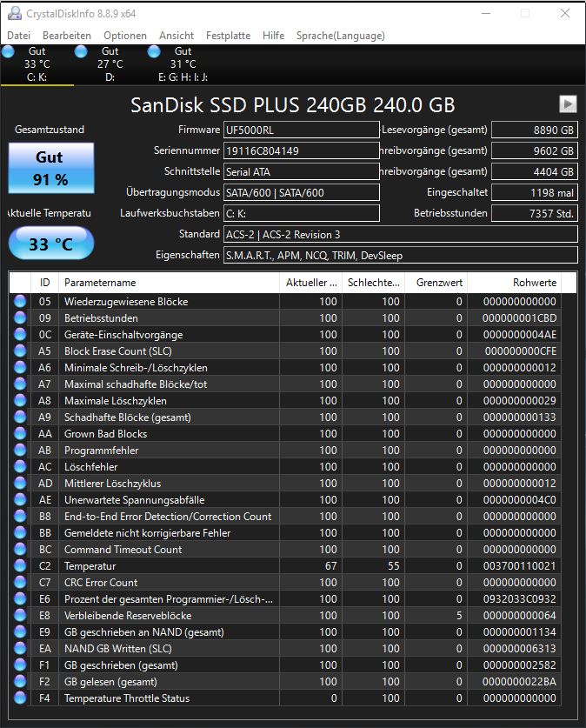Click status orb of Unerwartete Spannungsabfälle row
Image resolution: width=586 pixels, height=728 pixels.
click(x=20, y=499)
